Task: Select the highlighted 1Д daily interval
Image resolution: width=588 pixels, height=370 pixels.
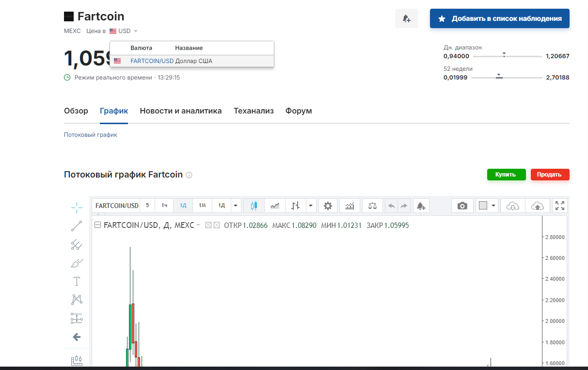Action: [x=183, y=206]
